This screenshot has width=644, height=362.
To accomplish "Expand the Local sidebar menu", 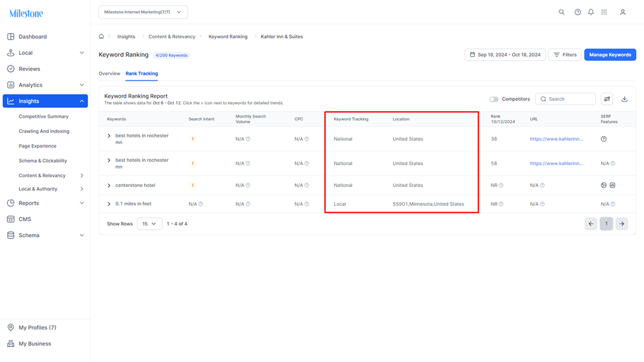I will click(82, 53).
